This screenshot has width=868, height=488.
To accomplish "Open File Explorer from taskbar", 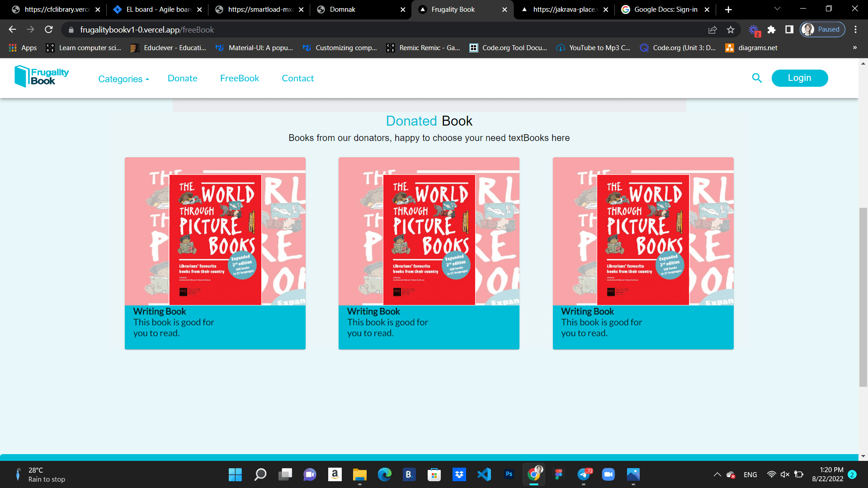I will click(360, 474).
